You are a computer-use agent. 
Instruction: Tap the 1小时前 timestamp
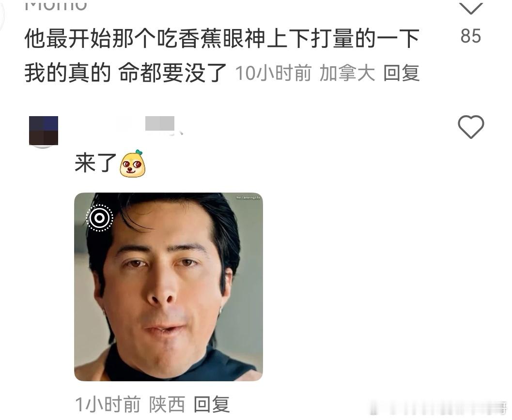[108, 405]
